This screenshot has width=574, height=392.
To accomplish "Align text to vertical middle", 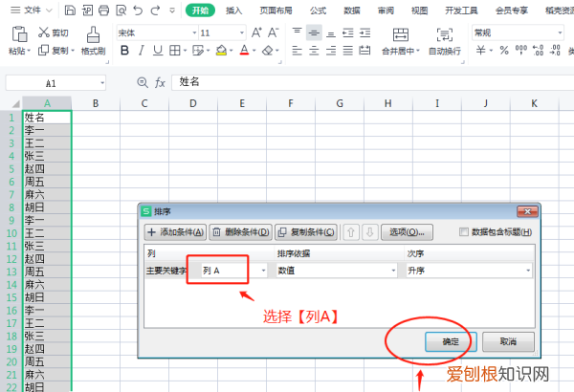I will pyautogui.click(x=314, y=33).
